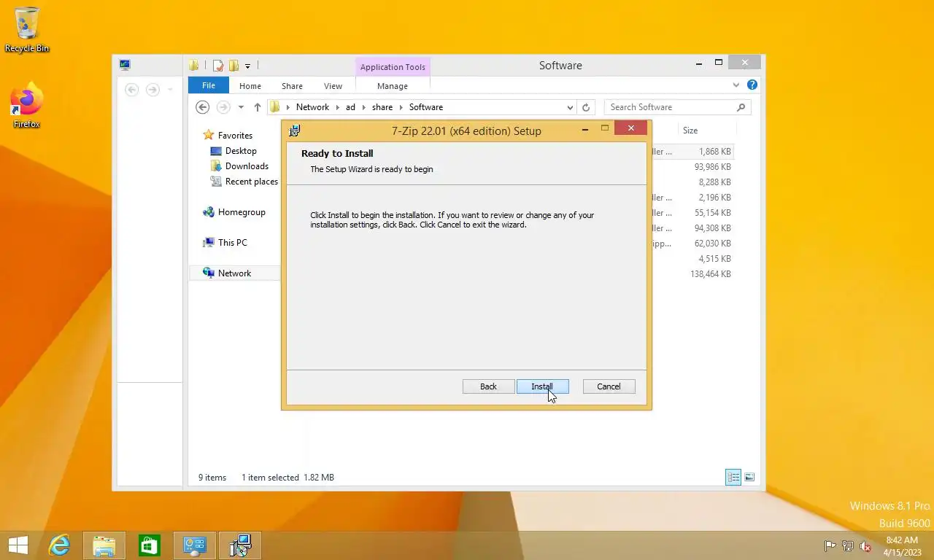Click the 93,986 KB file row
This screenshot has width=934, height=560.
click(x=692, y=167)
